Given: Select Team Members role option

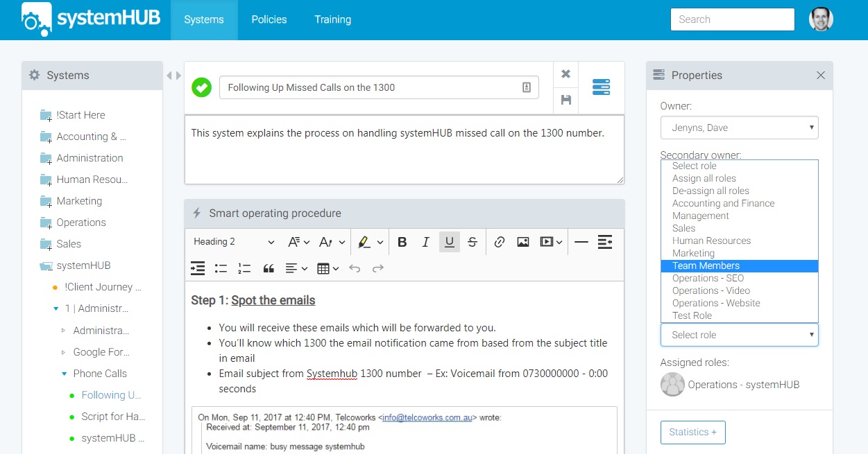Looking at the screenshot, I should pos(740,265).
